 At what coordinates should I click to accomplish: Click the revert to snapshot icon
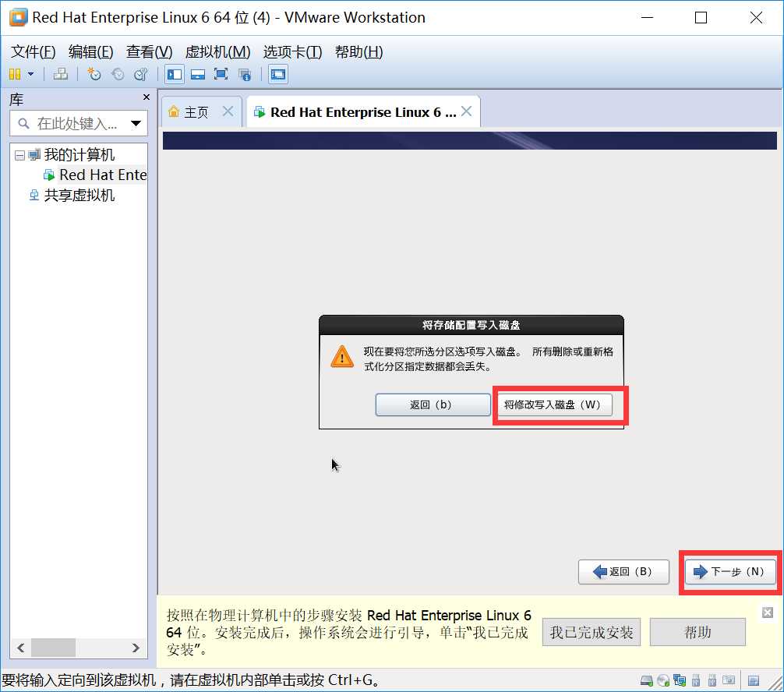pyautogui.click(x=118, y=75)
